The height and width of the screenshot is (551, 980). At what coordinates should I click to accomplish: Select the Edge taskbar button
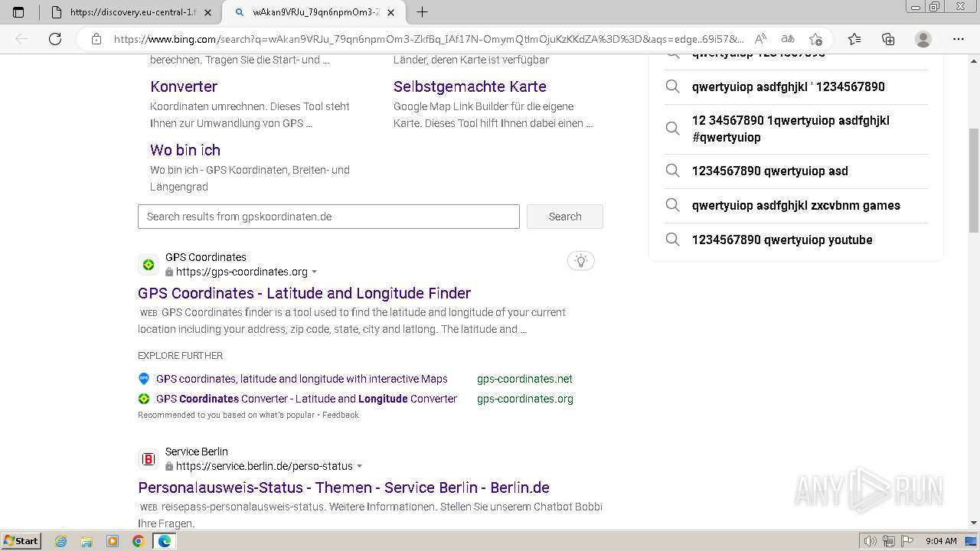(x=164, y=541)
